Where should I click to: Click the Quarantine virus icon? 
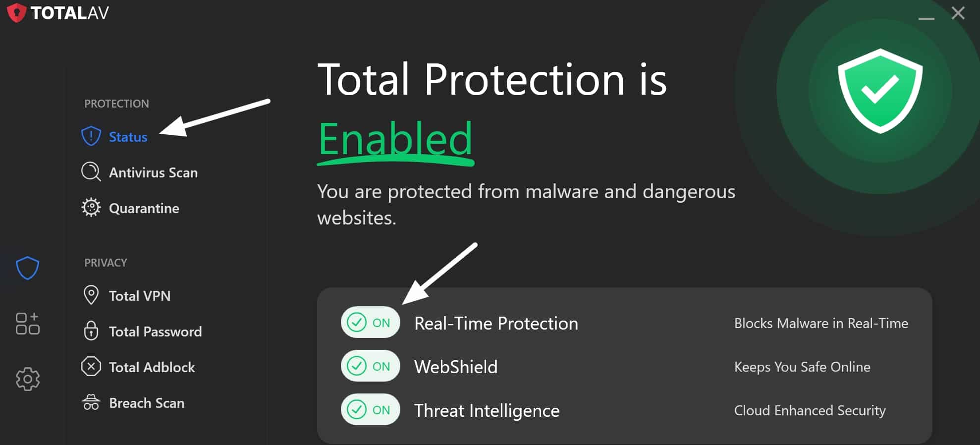click(x=91, y=208)
